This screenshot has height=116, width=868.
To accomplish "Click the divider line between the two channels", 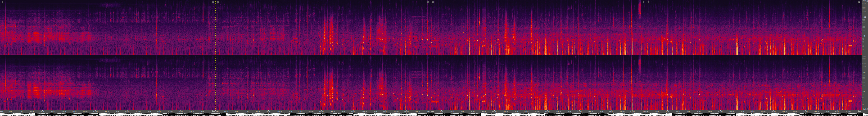I will pos(431,55).
